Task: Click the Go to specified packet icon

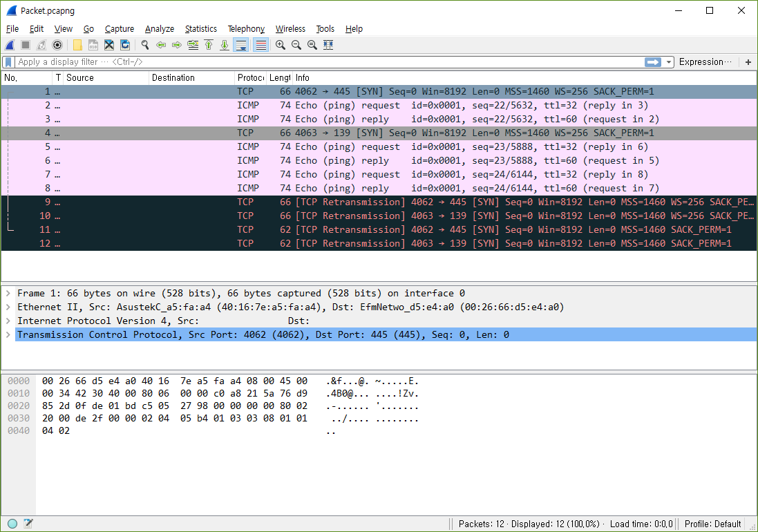Action: [x=193, y=45]
